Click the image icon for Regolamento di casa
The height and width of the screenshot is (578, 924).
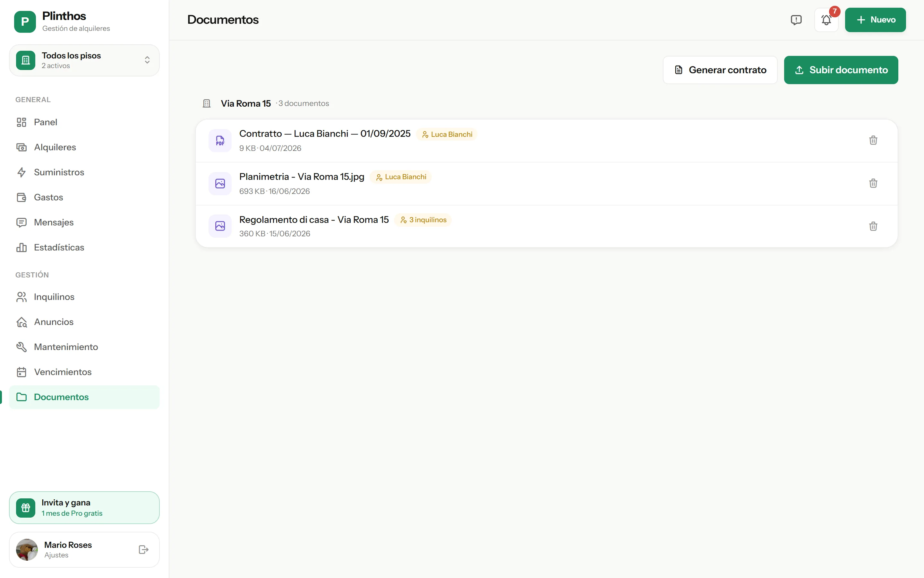(x=220, y=226)
